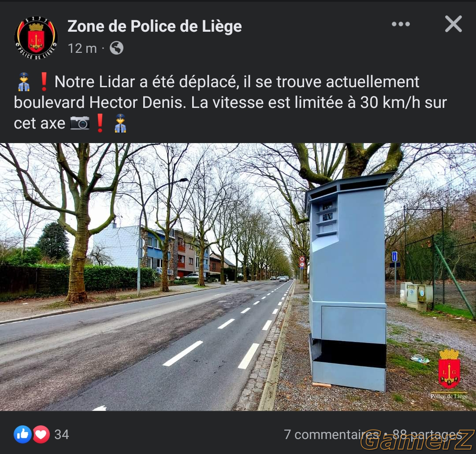Open the Police de Liège profile avatar

point(36,37)
